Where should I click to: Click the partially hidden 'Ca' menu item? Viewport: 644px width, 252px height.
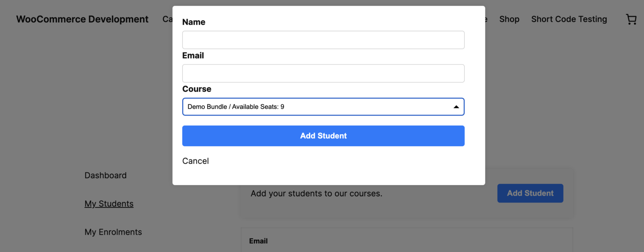[167, 19]
